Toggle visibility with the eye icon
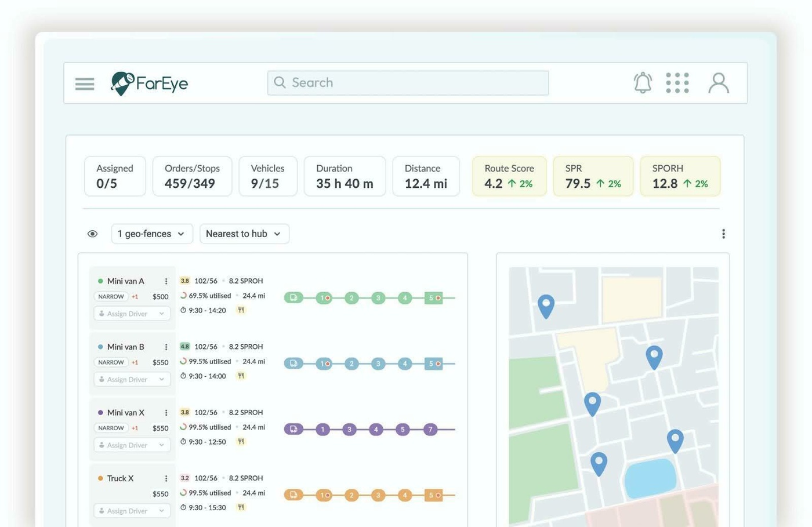The height and width of the screenshot is (527, 812). pyautogui.click(x=92, y=233)
